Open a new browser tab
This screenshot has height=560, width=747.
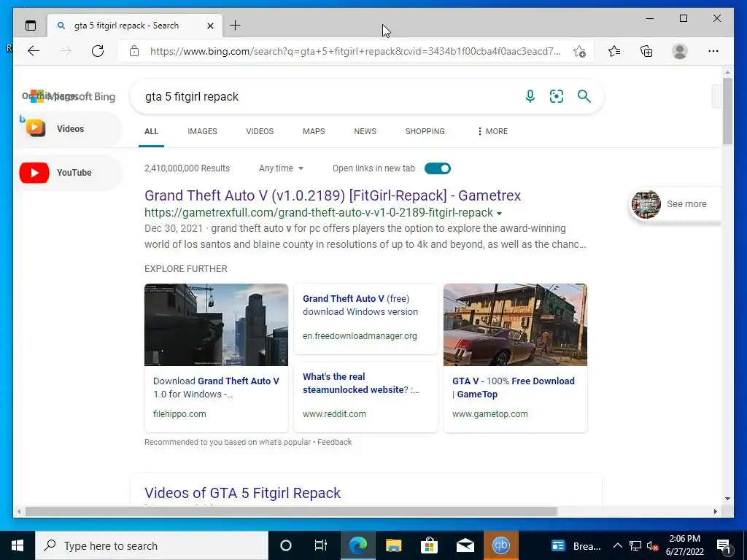point(235,26)
